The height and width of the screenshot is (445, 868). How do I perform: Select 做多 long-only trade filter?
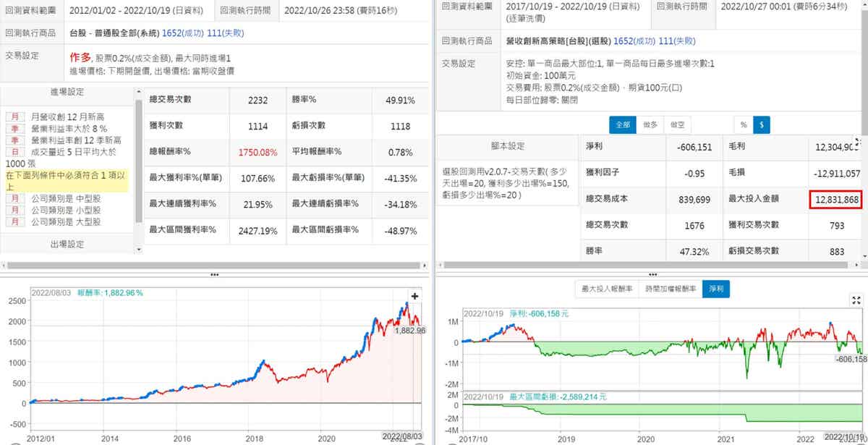(x=650, y=125)
